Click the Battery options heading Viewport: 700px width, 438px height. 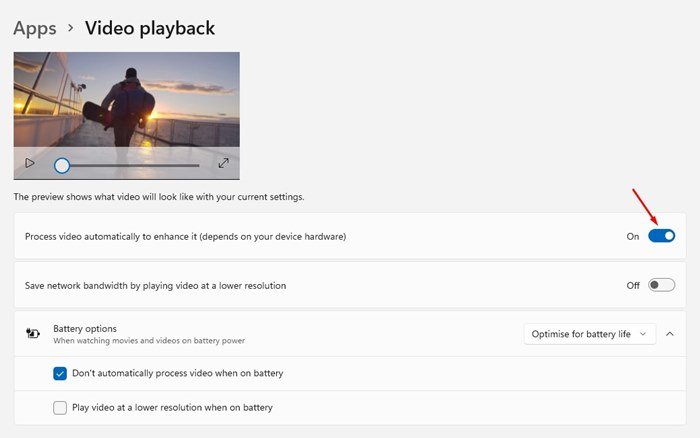coord(85,329)
